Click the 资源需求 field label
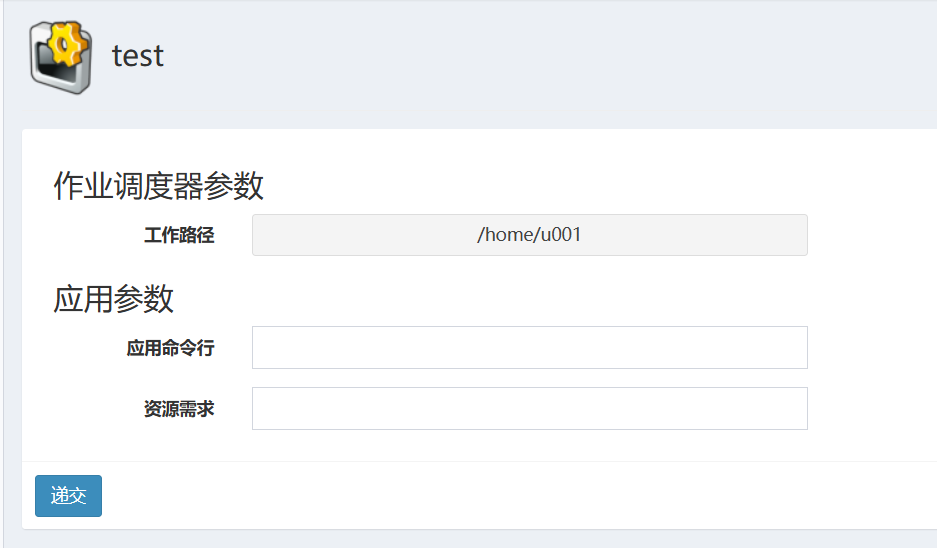Image resolution: width=937 pixels, height=548 pixels. click(179, 409)
